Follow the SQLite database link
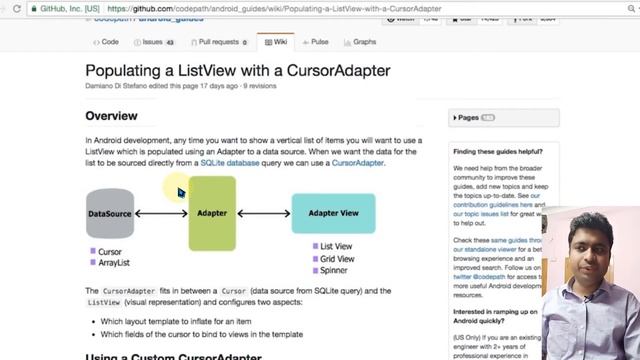Image resolution: width=640 pixels, height=360 pixels. [230, 163]
